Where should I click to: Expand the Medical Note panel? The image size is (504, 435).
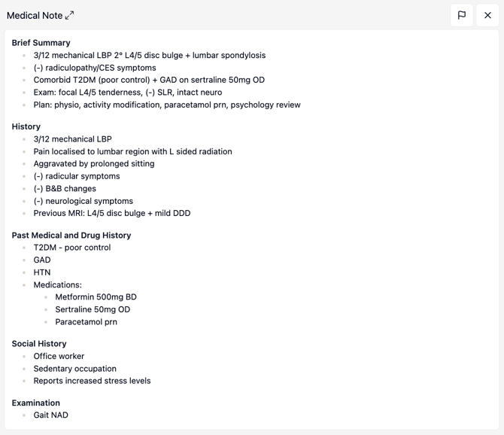(70, 15)
